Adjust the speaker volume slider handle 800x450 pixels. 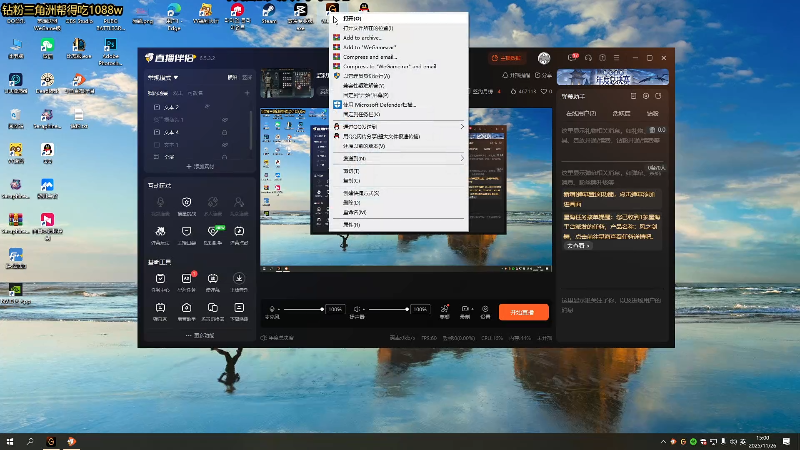407,309
